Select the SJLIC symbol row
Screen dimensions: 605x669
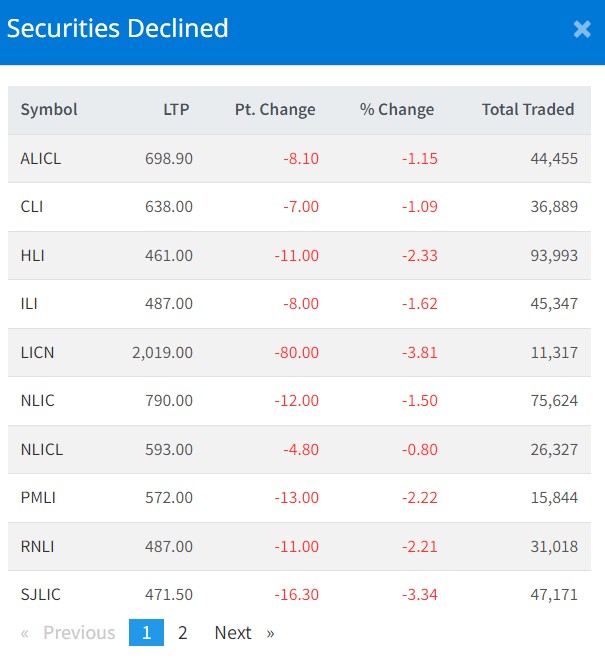[x=41, y=595]
